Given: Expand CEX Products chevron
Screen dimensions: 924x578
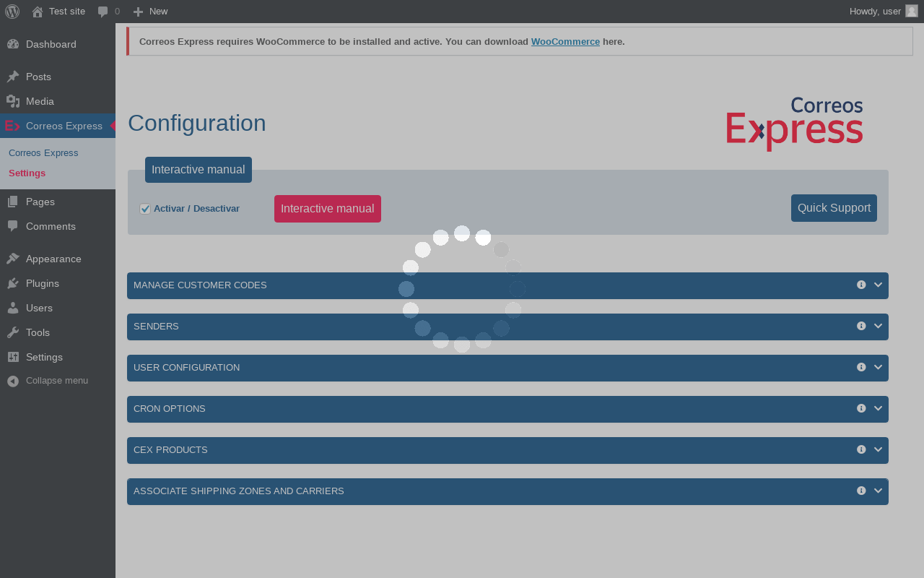Looking at the screenshot, I should (879, 449).
